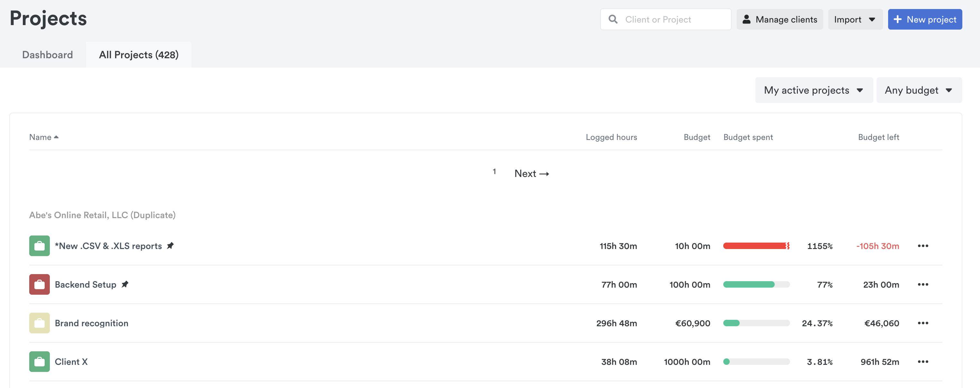Open three-dot menu for Client X row
Viewport: 980px width, 388px height.
pyautogui.click(x=922, y=361)
